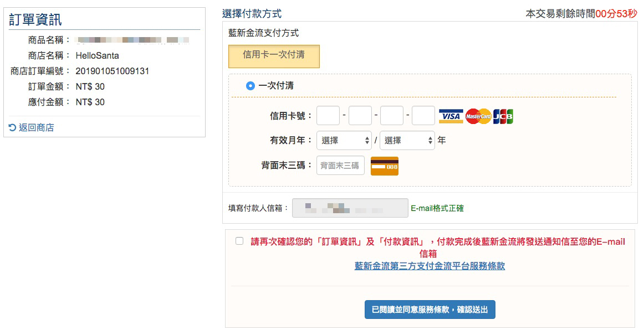
Task: Click the 背面末三碼 security code field
Action: coord(340,166)
